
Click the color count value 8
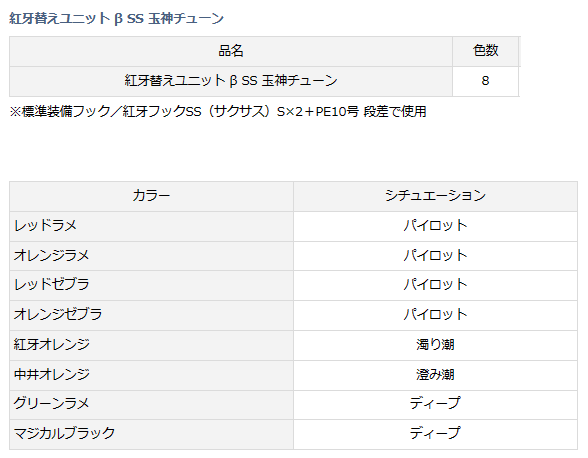point(485,81)
